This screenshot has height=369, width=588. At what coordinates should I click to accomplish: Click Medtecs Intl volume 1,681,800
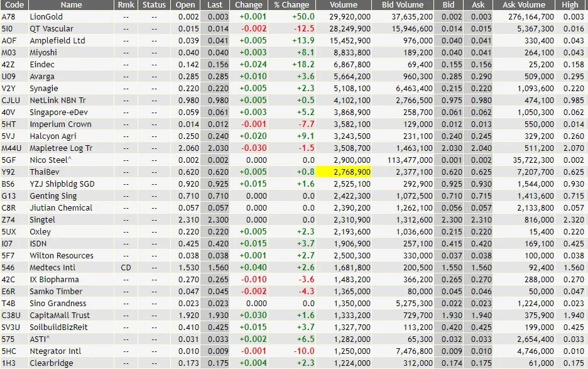click(352, 268)
